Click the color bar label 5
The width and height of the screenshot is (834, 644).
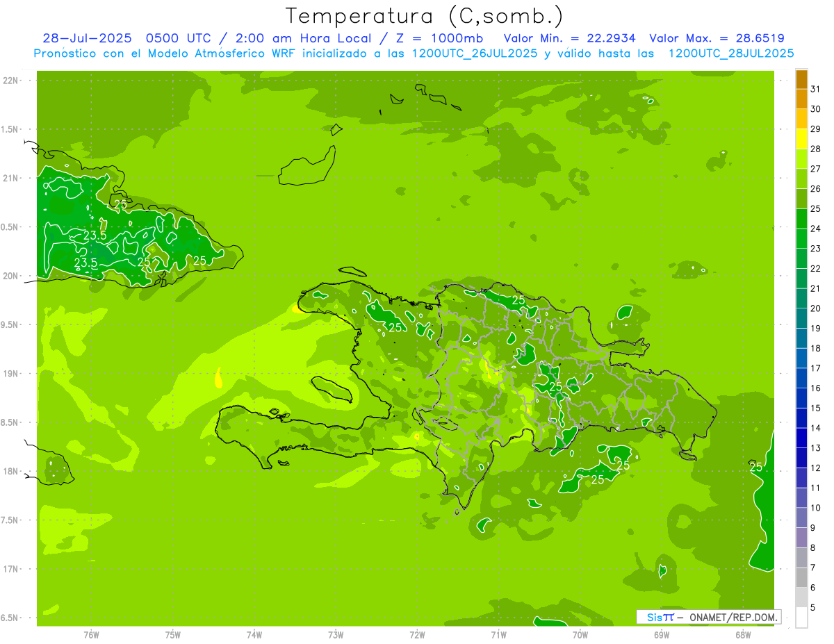[813, 607]
